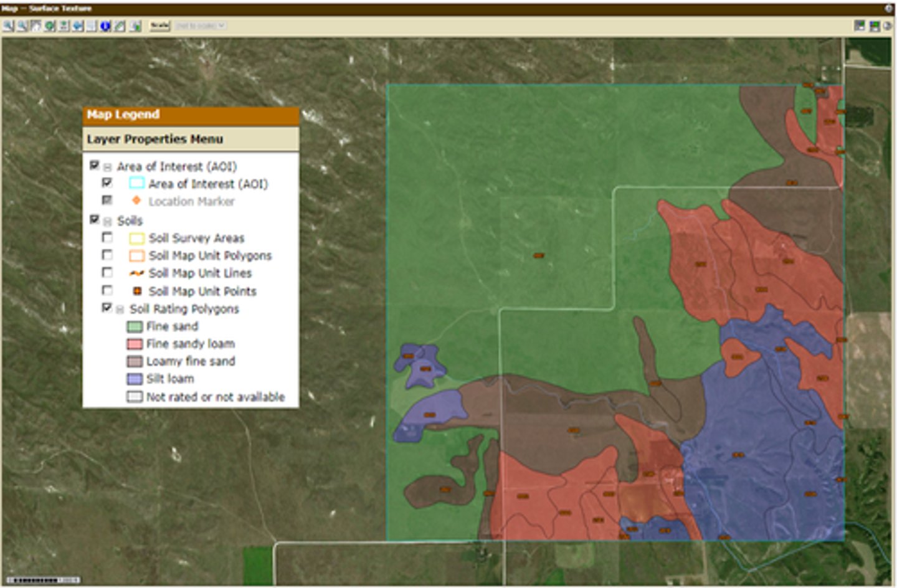Click the brown Loamy fine sand swatch
897x588 pixels.
(135, 361)
